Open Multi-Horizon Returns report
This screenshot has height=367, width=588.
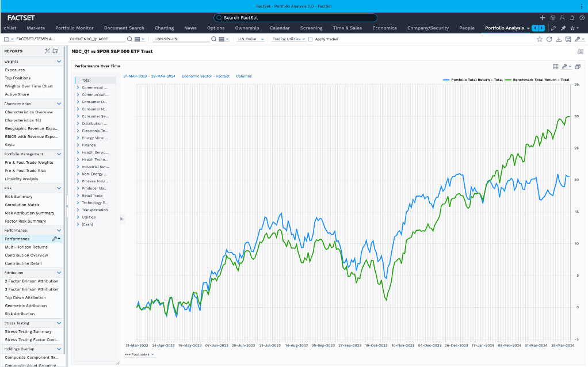[26, 247]
